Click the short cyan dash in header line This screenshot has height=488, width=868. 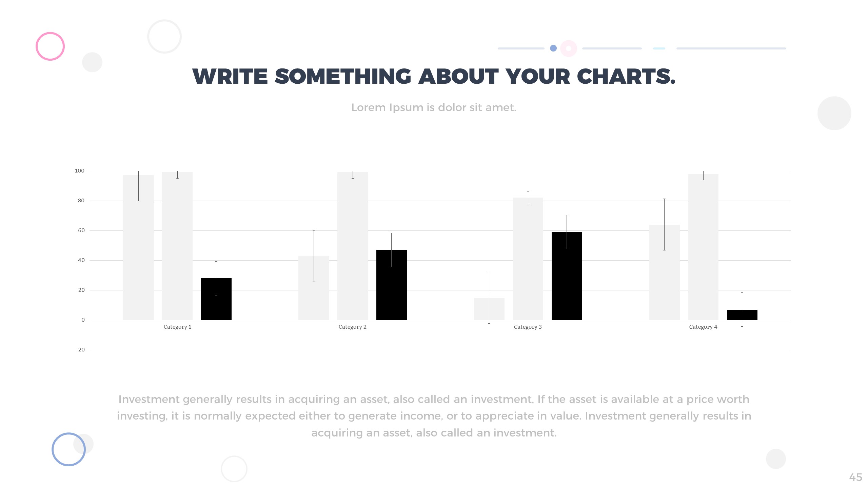click(x=659, y=48)
